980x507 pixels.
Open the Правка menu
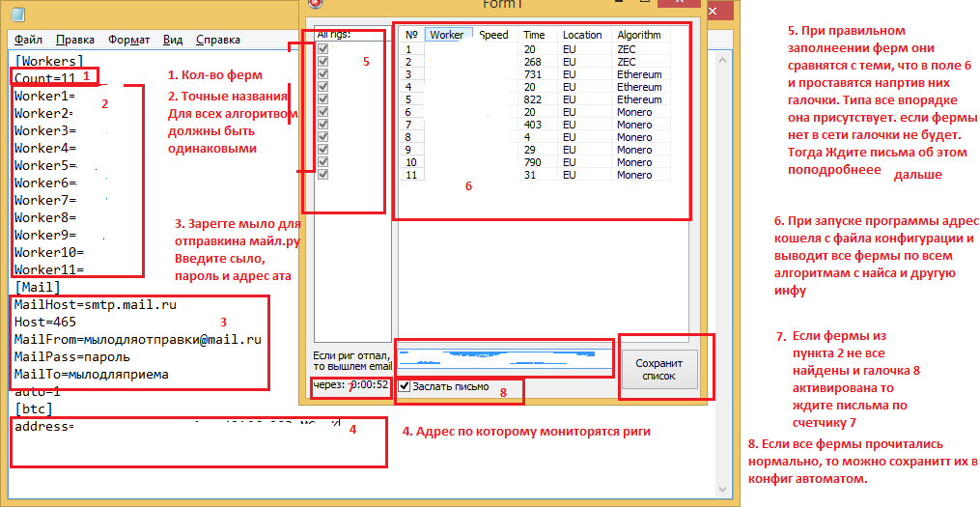pos(75,40)
